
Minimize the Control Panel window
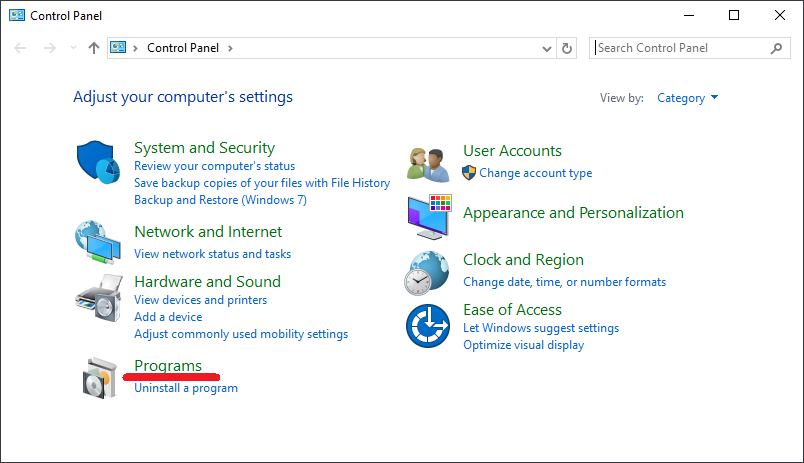689,15
